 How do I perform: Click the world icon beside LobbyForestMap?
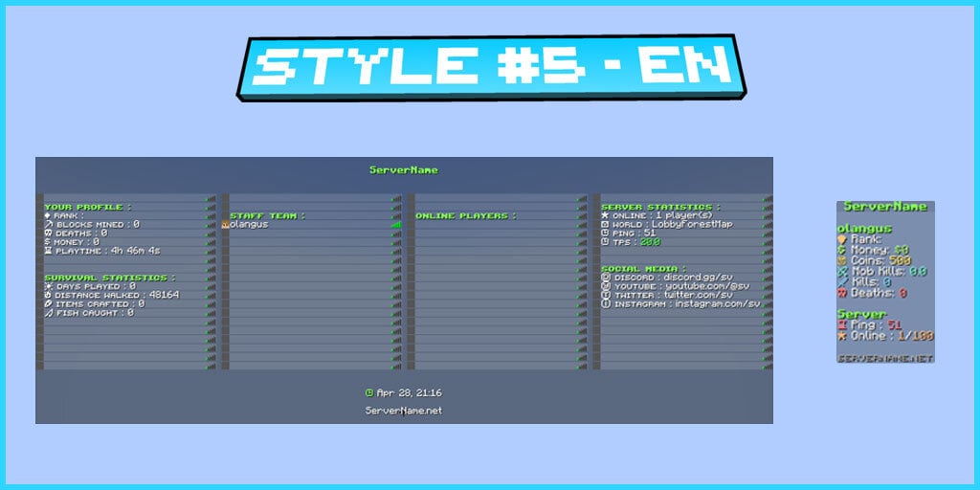point(605,224)
